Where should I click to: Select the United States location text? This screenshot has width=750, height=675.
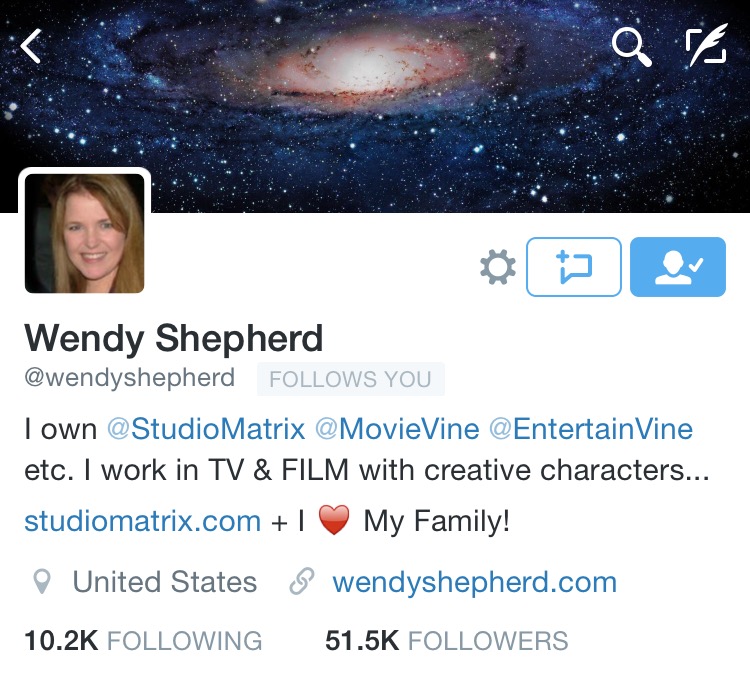pyautogui.click(x=165, y=582)
